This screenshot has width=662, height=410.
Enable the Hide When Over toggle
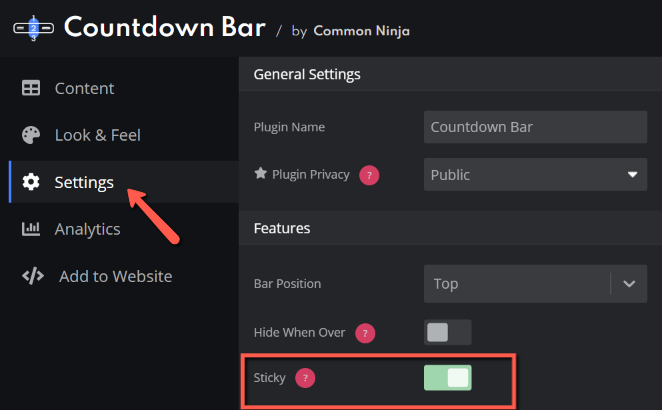click(x=448, y=332)
